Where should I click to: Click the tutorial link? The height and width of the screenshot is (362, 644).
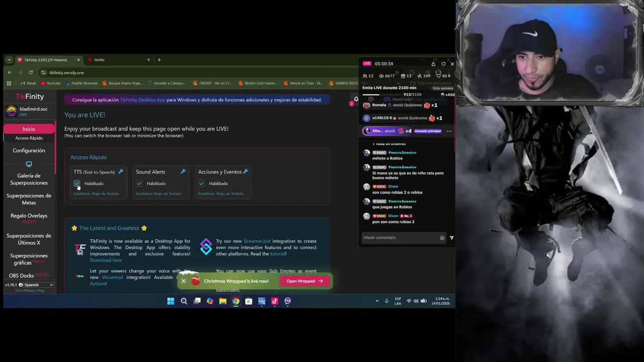click(x=278, y=254)
